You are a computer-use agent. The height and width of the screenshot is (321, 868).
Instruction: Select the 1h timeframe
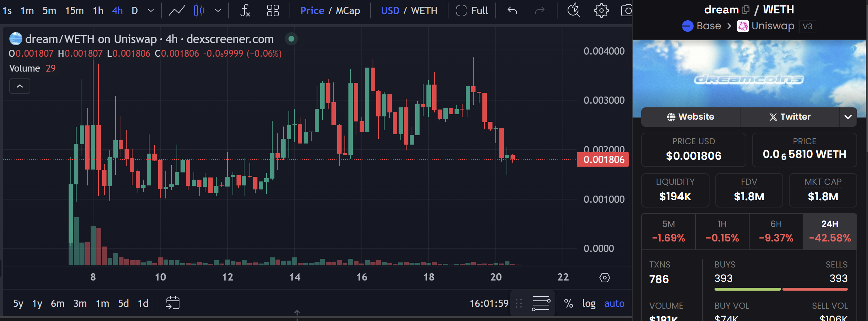(98, 10)
